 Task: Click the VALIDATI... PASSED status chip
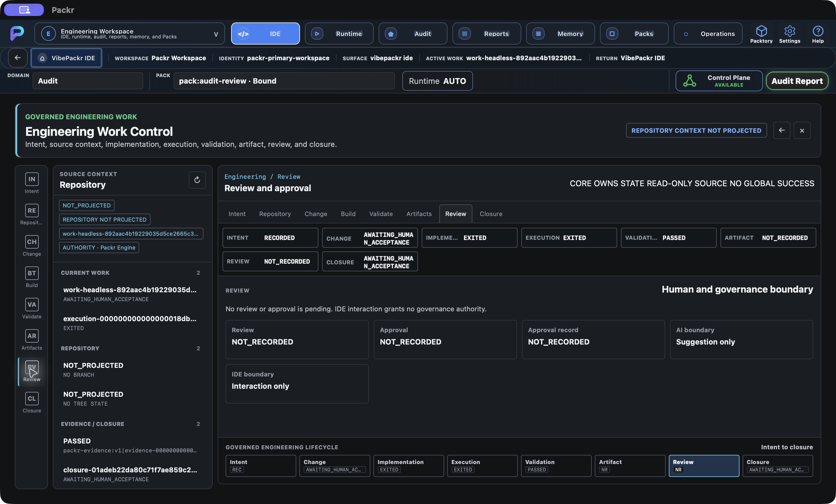(x=668, y=238)
